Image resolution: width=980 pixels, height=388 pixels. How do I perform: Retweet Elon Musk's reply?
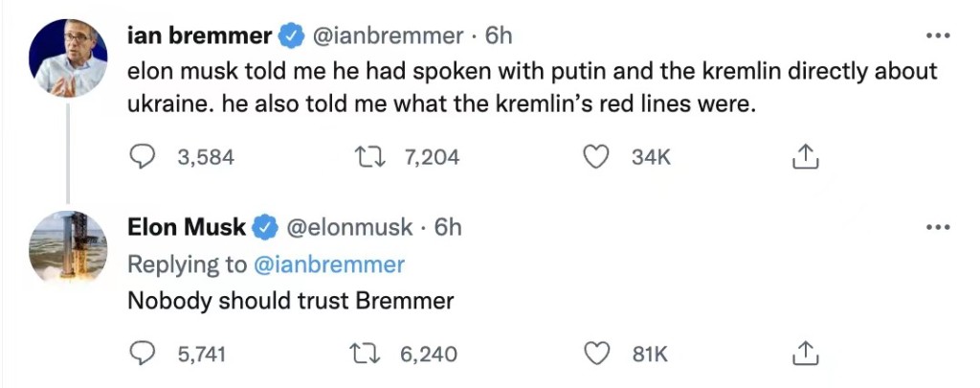[x=366, y=354]
